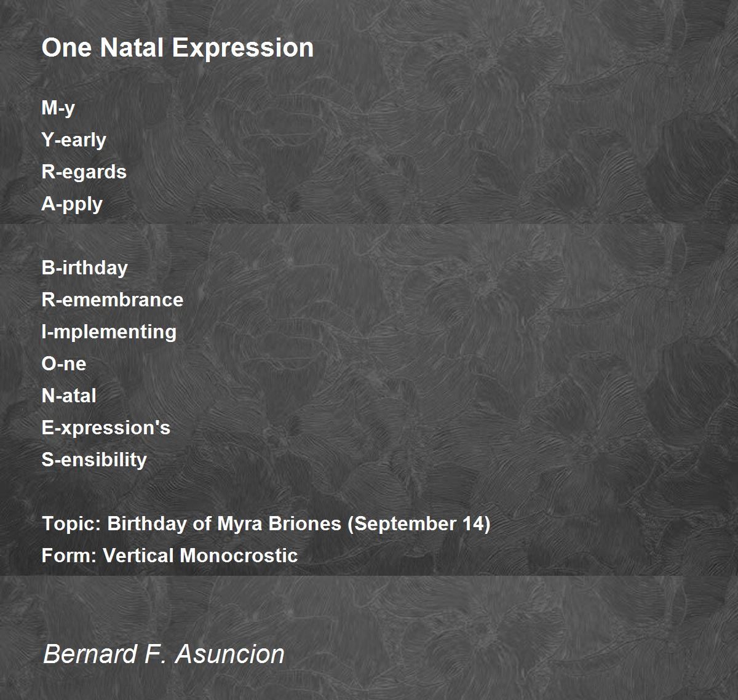Click the line R-emembrance
738x700 pixels.
click(113, 300)
